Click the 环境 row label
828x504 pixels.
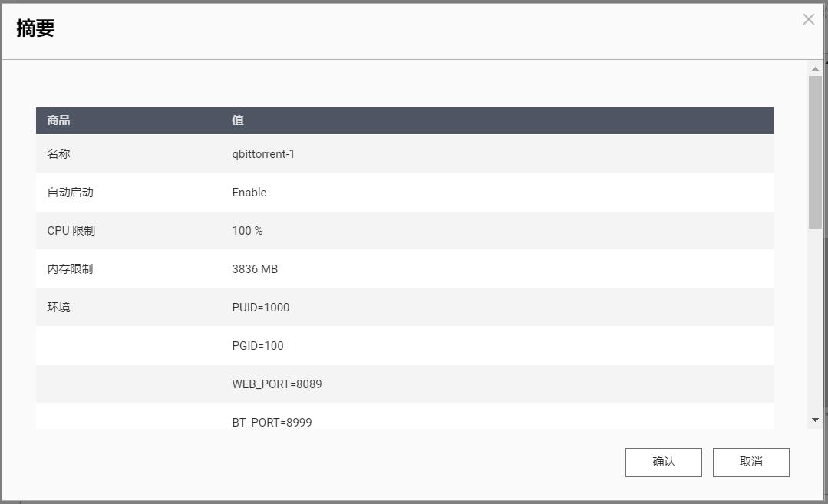pyautogui.click(x=58, y=308)
